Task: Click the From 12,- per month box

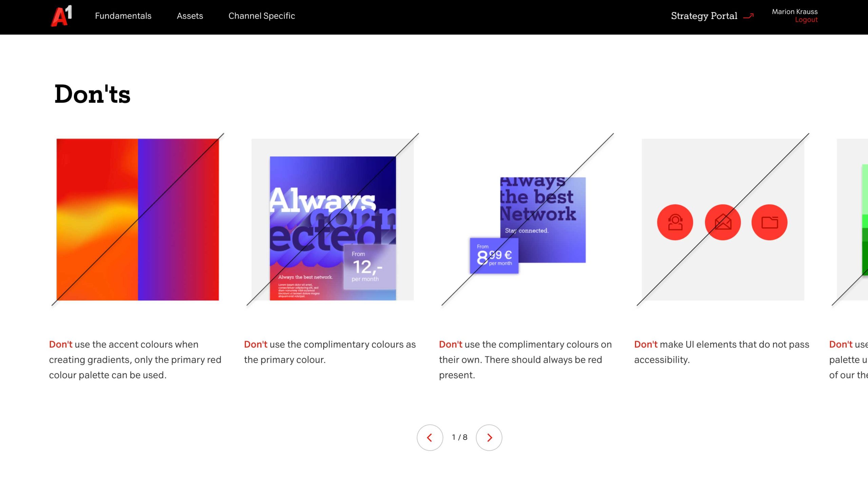Action: click(x=369, y=267)
